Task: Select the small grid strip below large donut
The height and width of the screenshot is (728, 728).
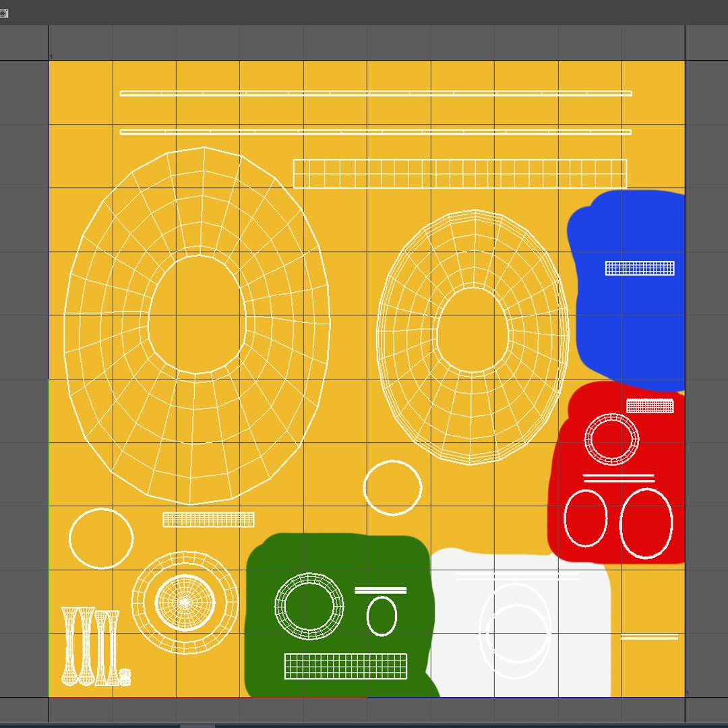Action: pos(208,520)
